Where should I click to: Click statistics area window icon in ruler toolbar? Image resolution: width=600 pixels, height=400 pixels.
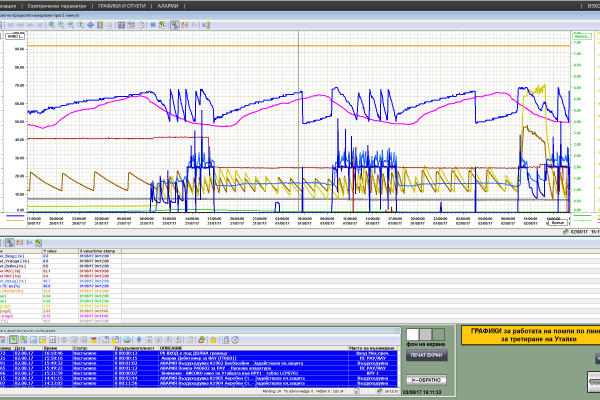(20, 243)
